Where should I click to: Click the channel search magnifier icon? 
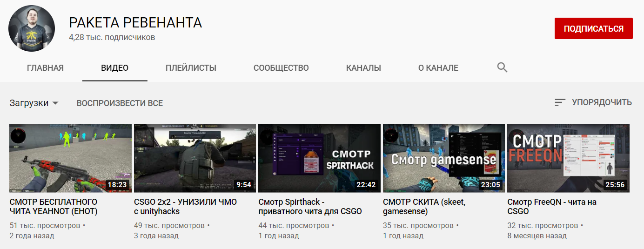[x=502, y=67]
